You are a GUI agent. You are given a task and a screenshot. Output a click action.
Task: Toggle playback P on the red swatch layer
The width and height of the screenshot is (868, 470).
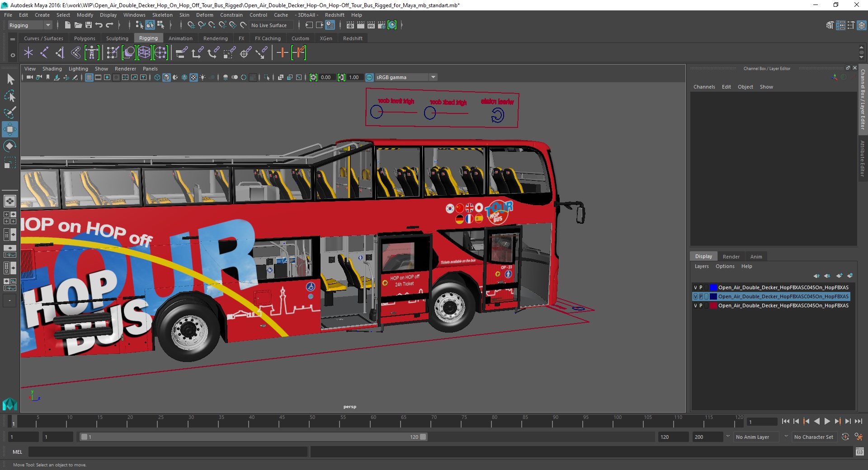pyautogui.click(x=701, y=305)
